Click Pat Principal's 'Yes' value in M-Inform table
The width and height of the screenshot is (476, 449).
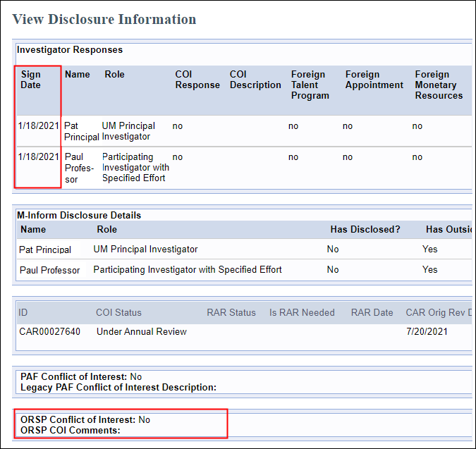click(430, 250)
